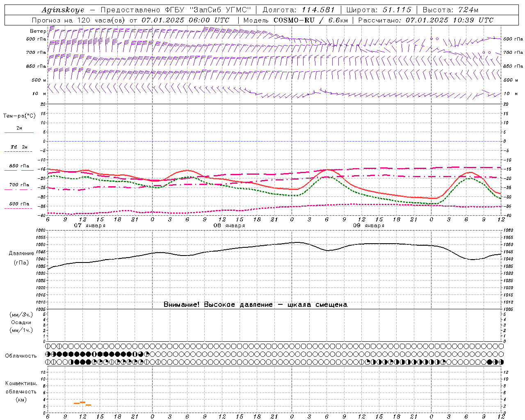Click the '850 гПа' temperature legend entry
The width and height of the screenshot is (525, 420).
pyautogui.click(x=19, y=166)
